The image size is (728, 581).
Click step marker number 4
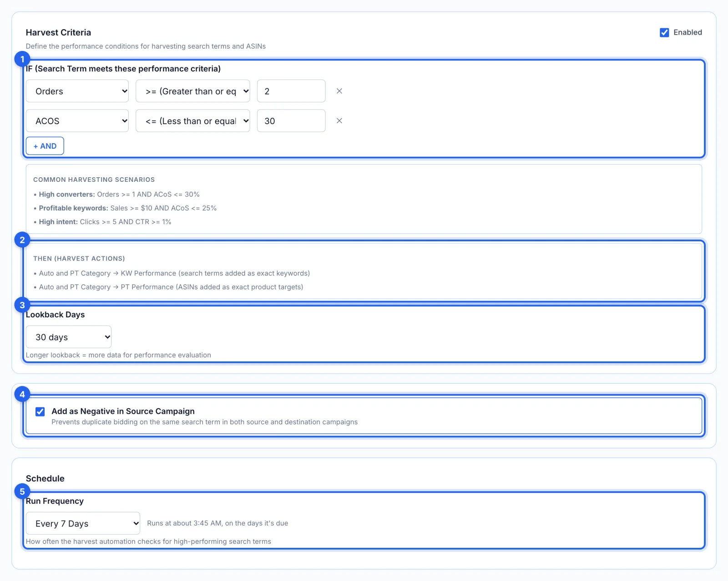click(22, 394)
